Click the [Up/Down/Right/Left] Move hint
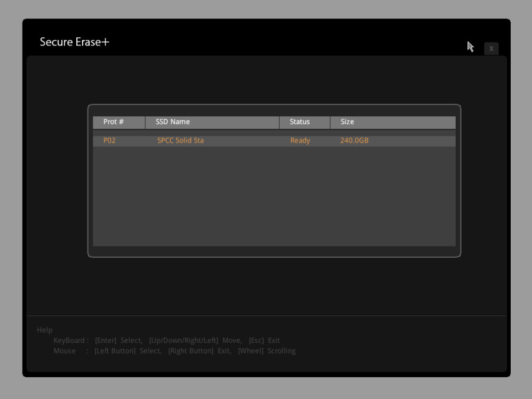Image resolution: width=532 pixels, height=399 pixels. coord(195,340)
